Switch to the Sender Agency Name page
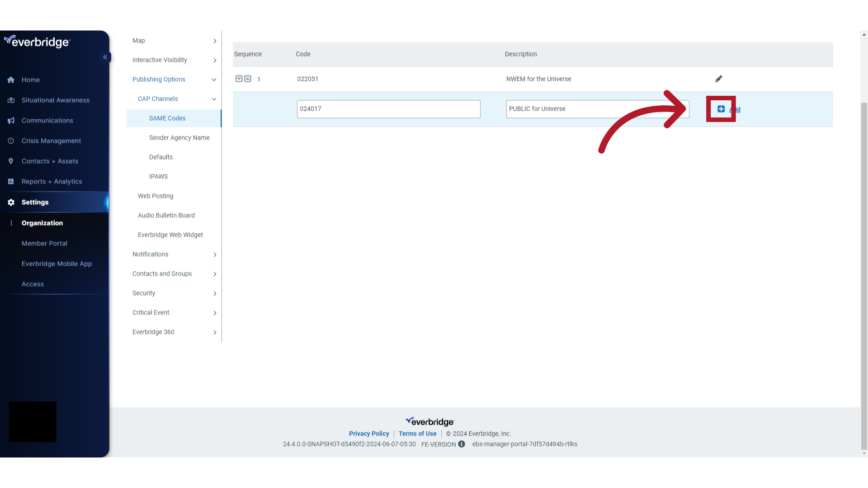This screenshot has height=488, width=868. tap(179, 137)
